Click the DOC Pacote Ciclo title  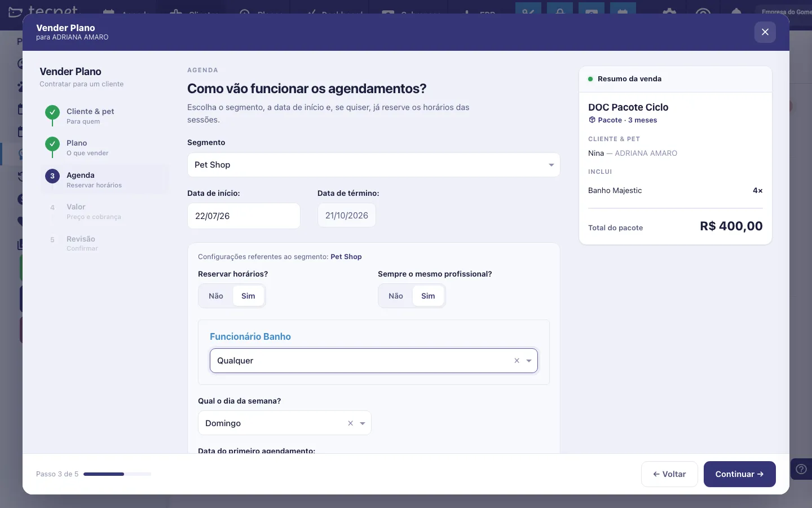point(628,107)
